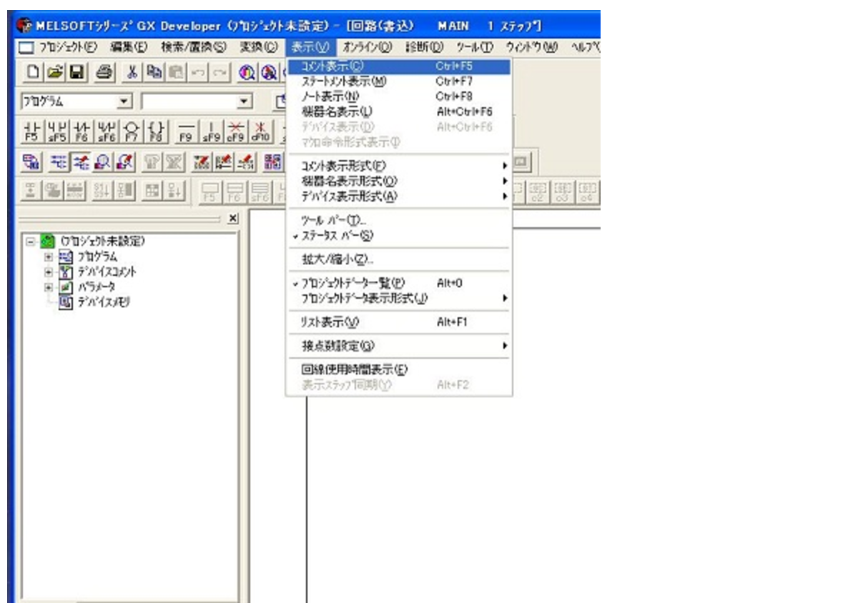Open the 編集 menu
The image size is (858, 616).
129,47
